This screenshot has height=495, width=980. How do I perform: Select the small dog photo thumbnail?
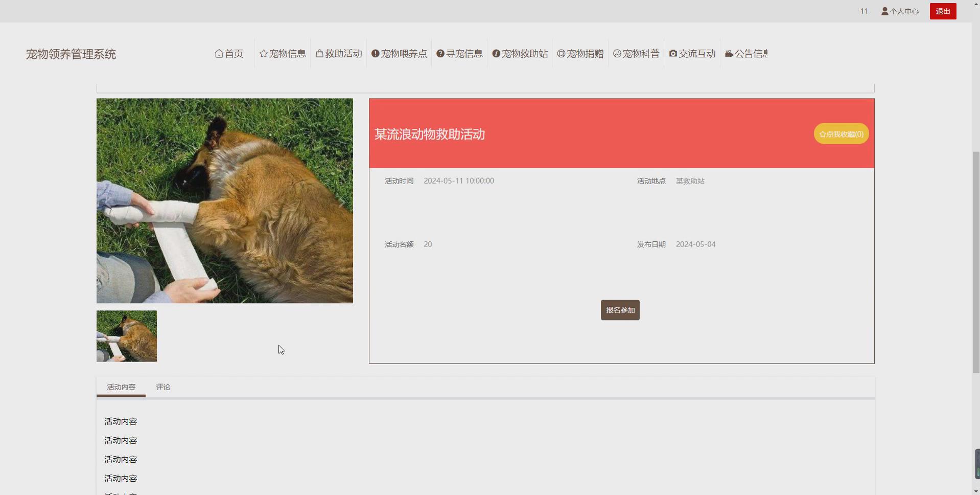(x=126, y=336)
